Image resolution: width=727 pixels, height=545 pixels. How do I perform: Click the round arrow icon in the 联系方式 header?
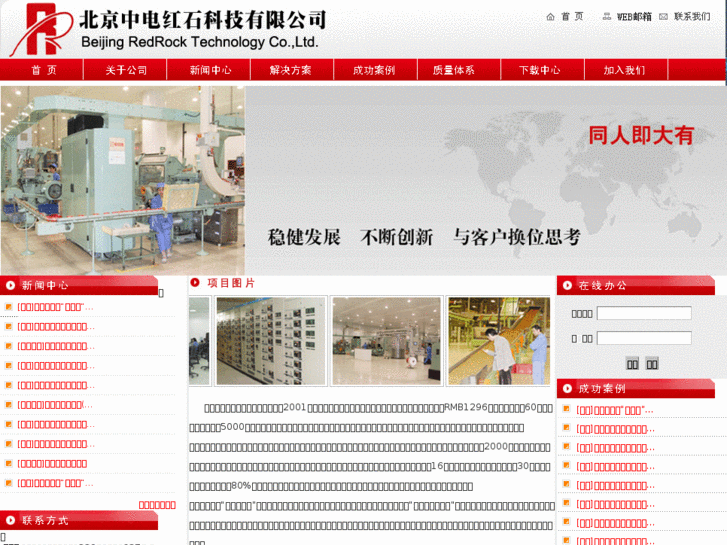10,520
